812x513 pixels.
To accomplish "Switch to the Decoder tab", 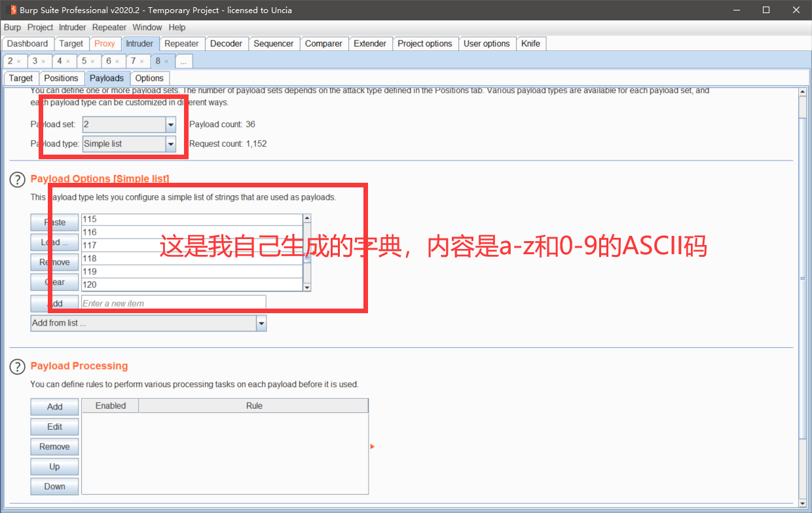I will click(226, 43).
